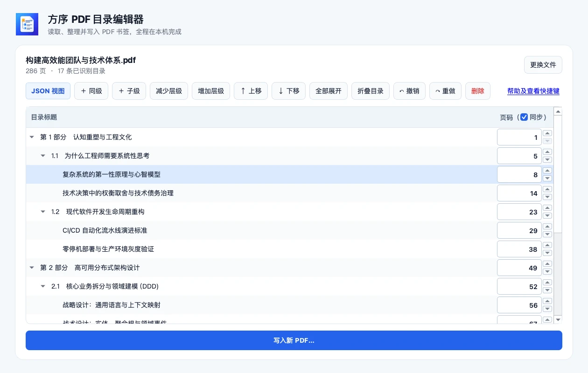
Task: Move item up with 上移
Action: pyautogui.click(x=251, y=91)
